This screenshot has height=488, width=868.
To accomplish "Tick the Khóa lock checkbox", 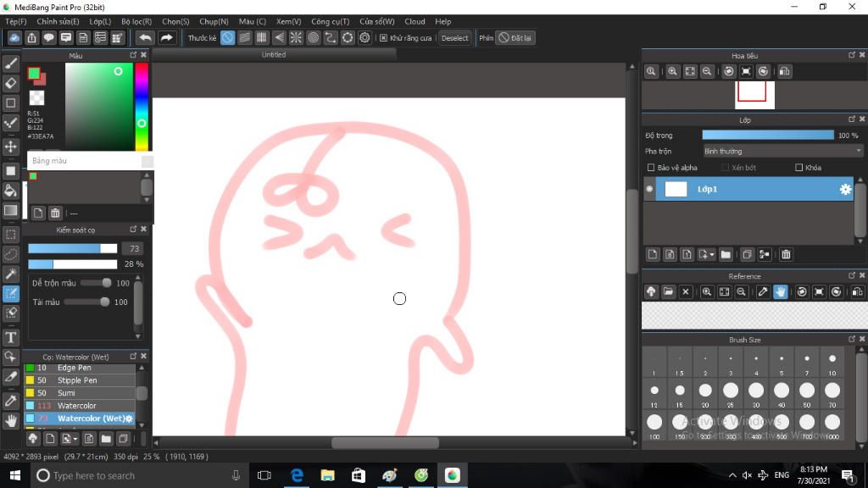I will pos(798,167).
